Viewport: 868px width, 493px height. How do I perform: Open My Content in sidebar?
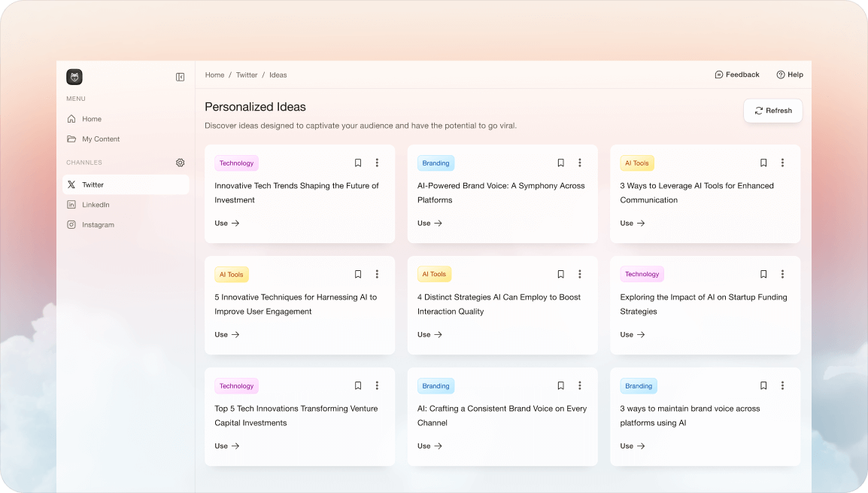pos(101,139)
